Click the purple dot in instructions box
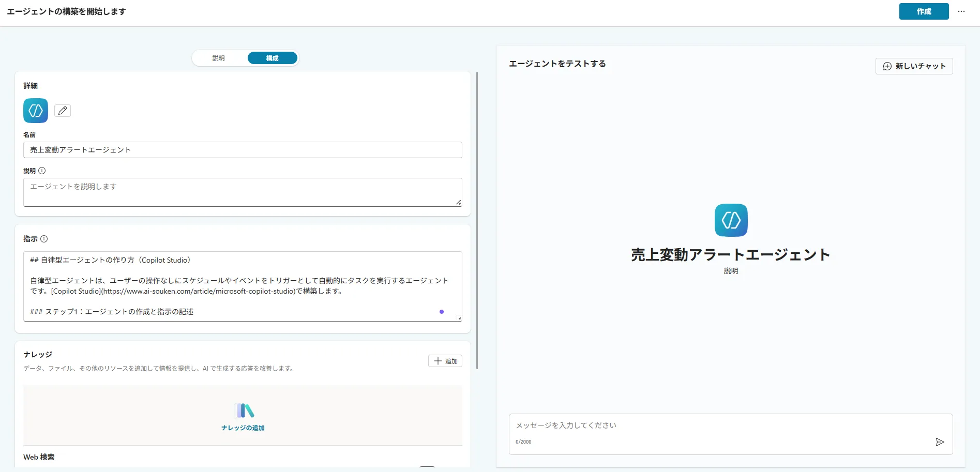The height and width of the screenshot is (472, 980). point(442,312)
